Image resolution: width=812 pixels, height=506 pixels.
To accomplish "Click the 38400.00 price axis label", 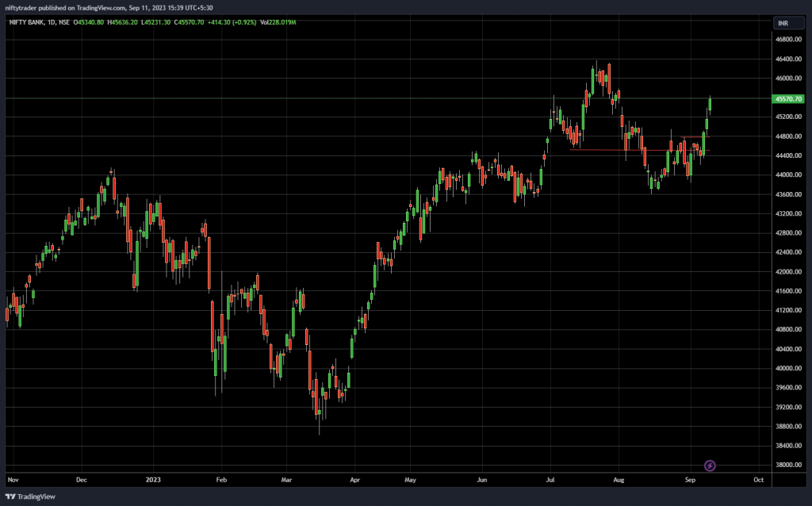I will tap(788, 446).
